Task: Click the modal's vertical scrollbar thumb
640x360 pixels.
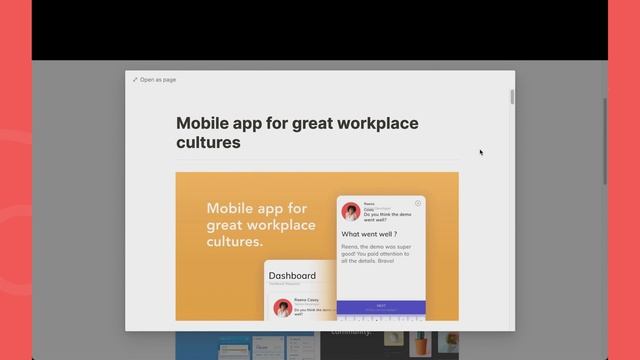Action: (x=512, y=97)
